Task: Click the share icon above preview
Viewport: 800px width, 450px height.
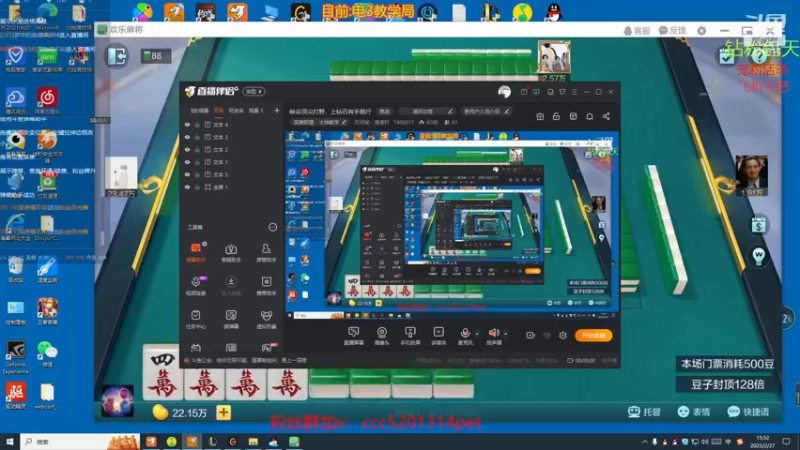Action: tap(606, 116)
